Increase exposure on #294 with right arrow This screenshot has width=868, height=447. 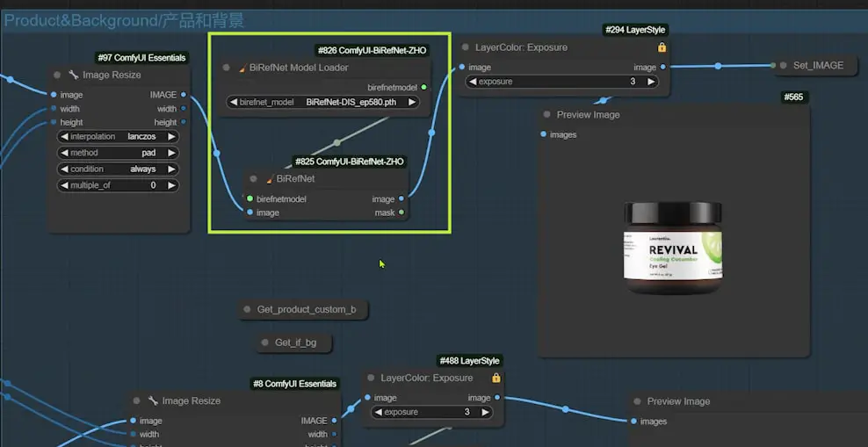(x=650, y=82)
